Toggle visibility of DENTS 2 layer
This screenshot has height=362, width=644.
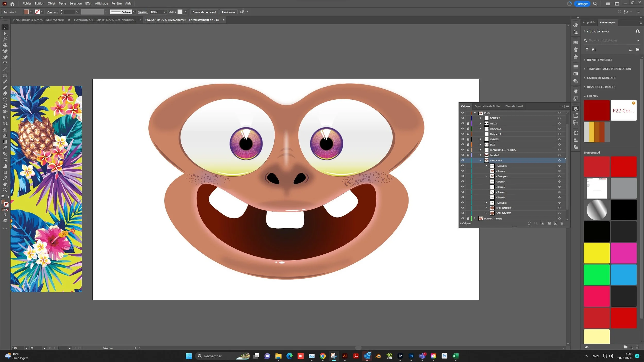coord(463,118)
